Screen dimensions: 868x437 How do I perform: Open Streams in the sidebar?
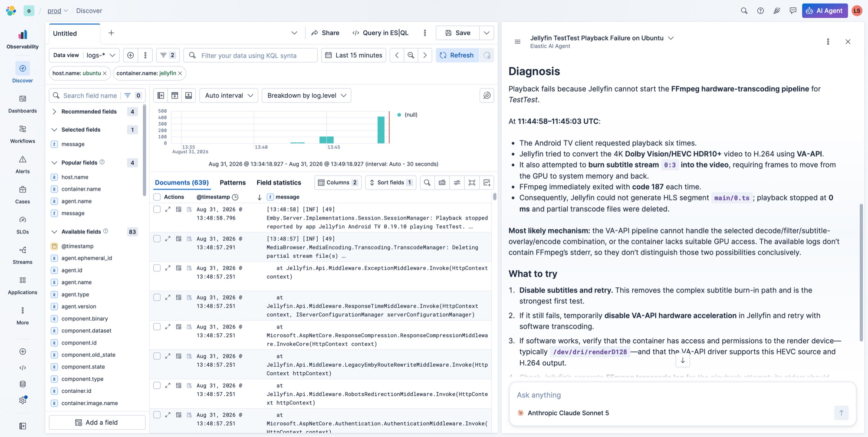23,256
